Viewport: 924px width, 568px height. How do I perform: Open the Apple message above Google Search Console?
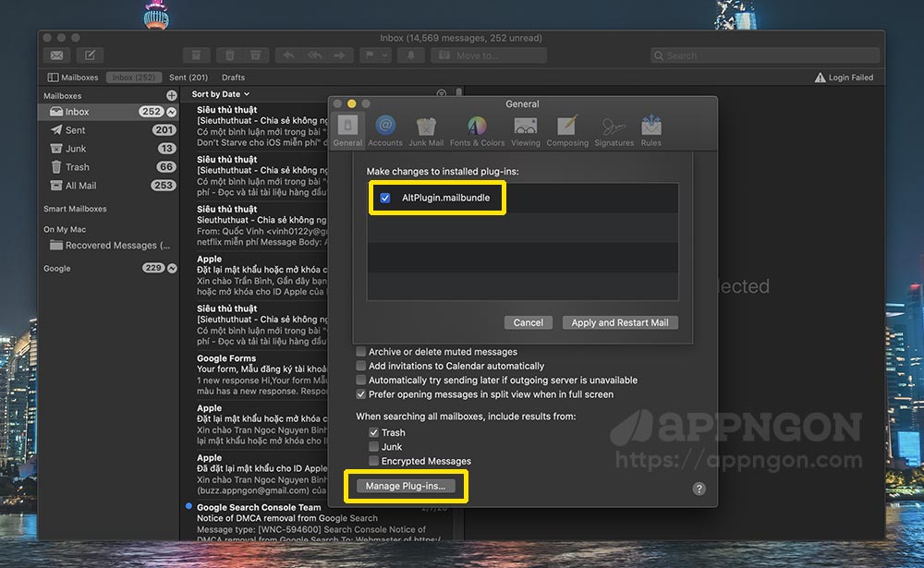261,474
